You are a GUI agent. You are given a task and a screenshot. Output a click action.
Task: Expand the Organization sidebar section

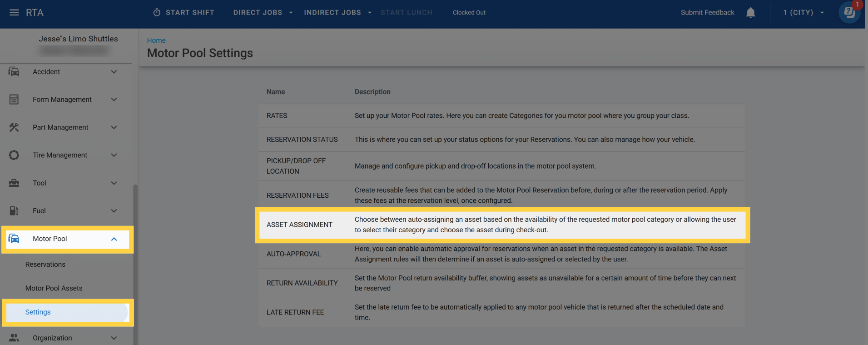[114, 338]
